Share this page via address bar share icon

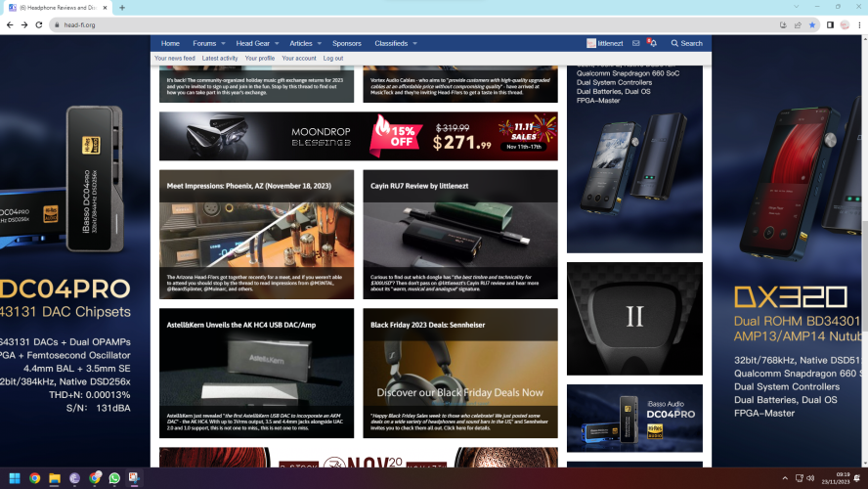pyautogui.click(x=798, y=24)
